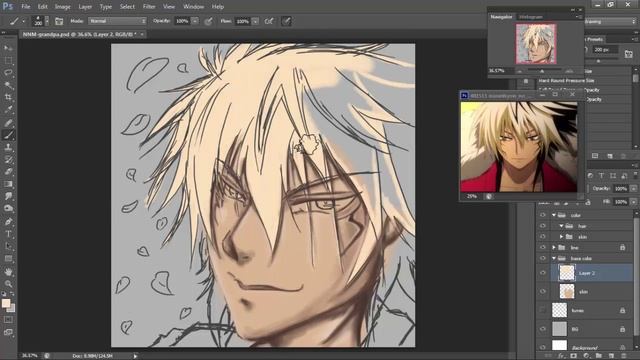Collapse the color layer group
This screenshot has width=640, height=360.
pos(554,215)
